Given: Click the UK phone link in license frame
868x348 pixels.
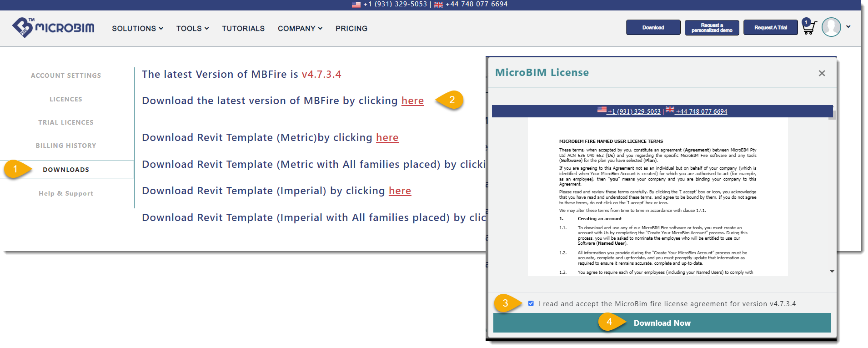Looking at the screenshot, I should click(701, 111).
